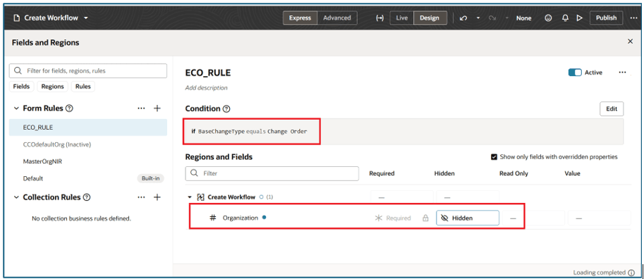Viewport: 644px width, 279px height.
Task: Select the Fields filter chip
Action: tap(21, 87)
